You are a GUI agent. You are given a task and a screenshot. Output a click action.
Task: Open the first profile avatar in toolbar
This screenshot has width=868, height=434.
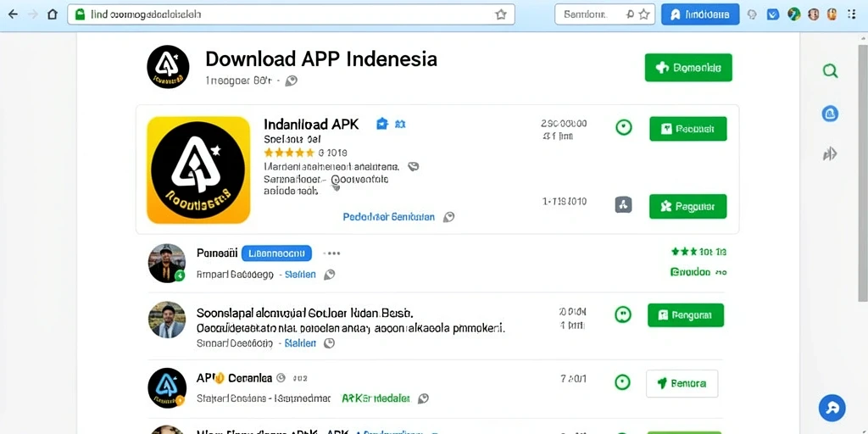pos(813,15)
